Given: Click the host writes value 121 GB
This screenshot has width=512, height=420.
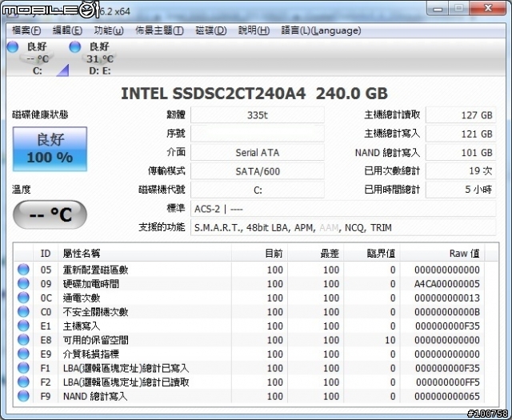Looking at the screenshot, I should 461,134.
